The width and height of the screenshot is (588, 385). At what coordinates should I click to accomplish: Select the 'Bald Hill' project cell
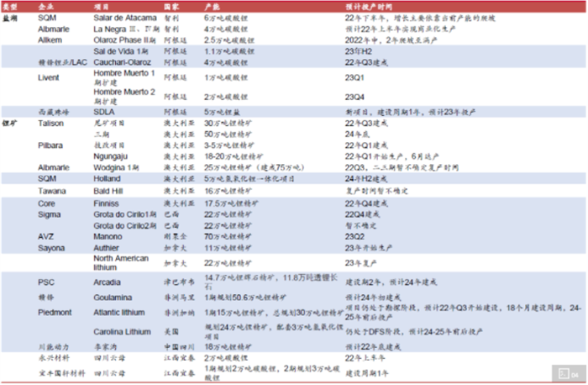click(108, 192)
